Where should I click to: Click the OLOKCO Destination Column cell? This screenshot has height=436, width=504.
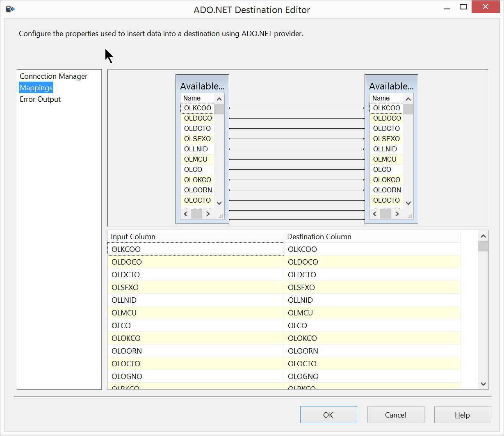tap(372, 338)
